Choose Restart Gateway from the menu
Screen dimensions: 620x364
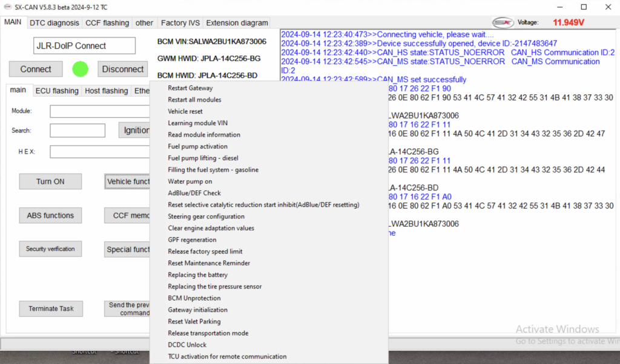[190, 88]
